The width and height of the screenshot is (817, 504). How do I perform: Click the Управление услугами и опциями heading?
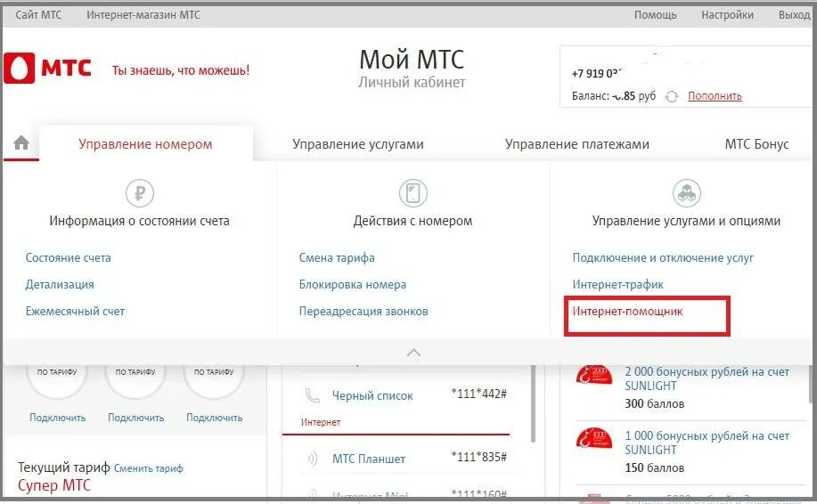(686, 221)
